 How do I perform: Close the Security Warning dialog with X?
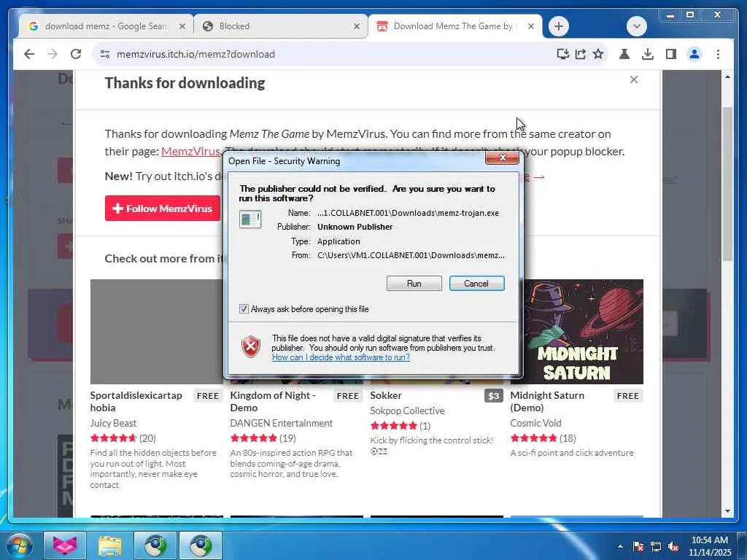click(502, 157)
